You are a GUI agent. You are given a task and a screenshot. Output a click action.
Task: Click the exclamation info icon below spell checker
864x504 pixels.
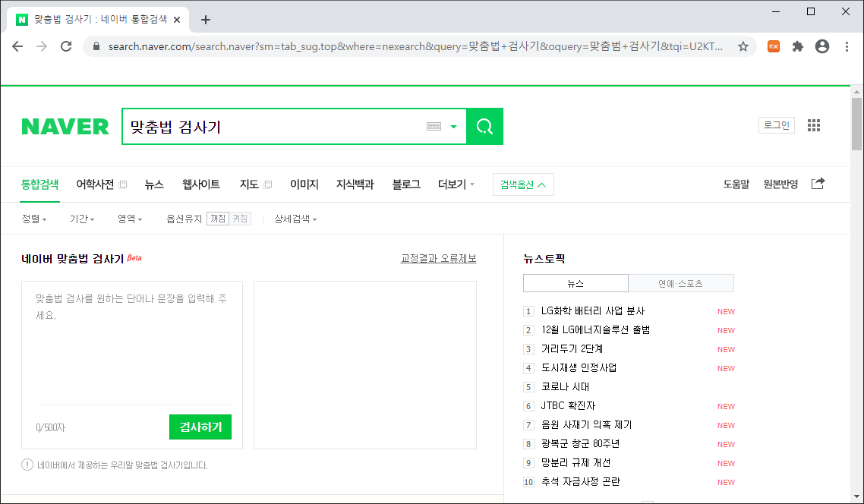click(27, 465)
